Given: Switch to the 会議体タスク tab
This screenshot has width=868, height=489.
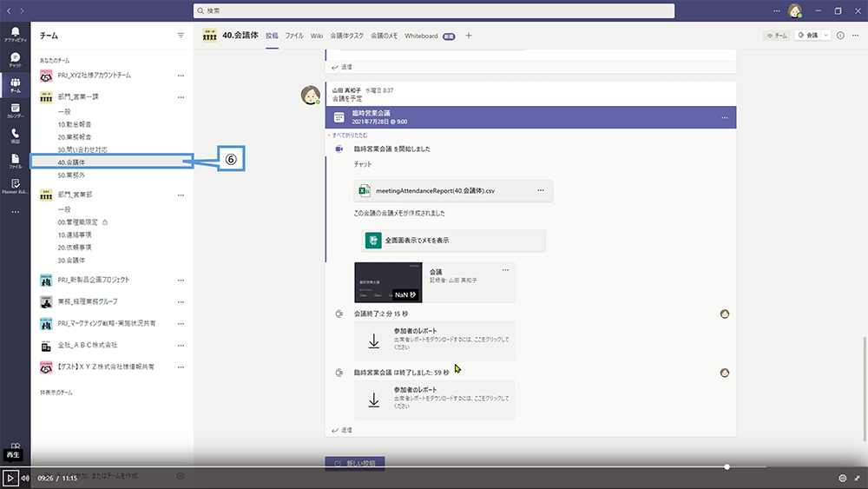Looking at the screenshot, I should point(346,36).
